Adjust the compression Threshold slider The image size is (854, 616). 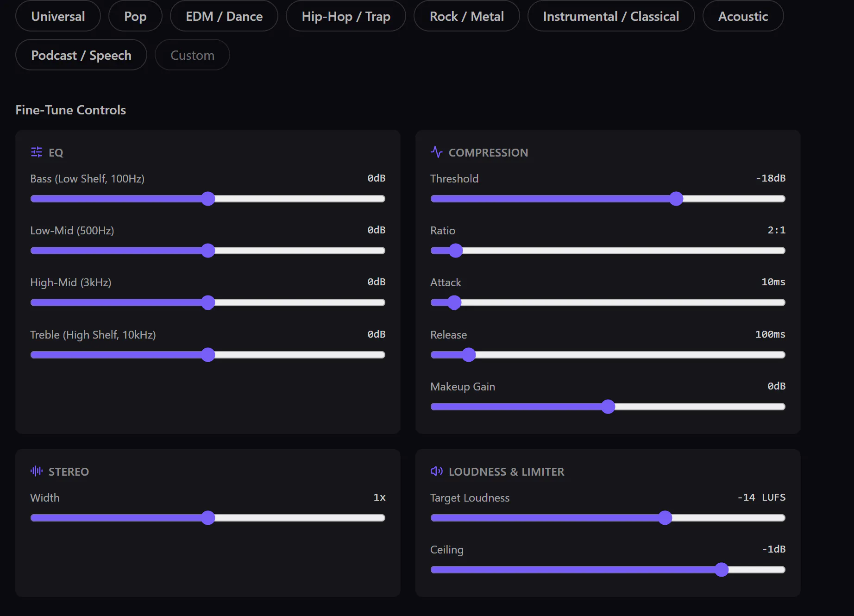click(608, 199)
